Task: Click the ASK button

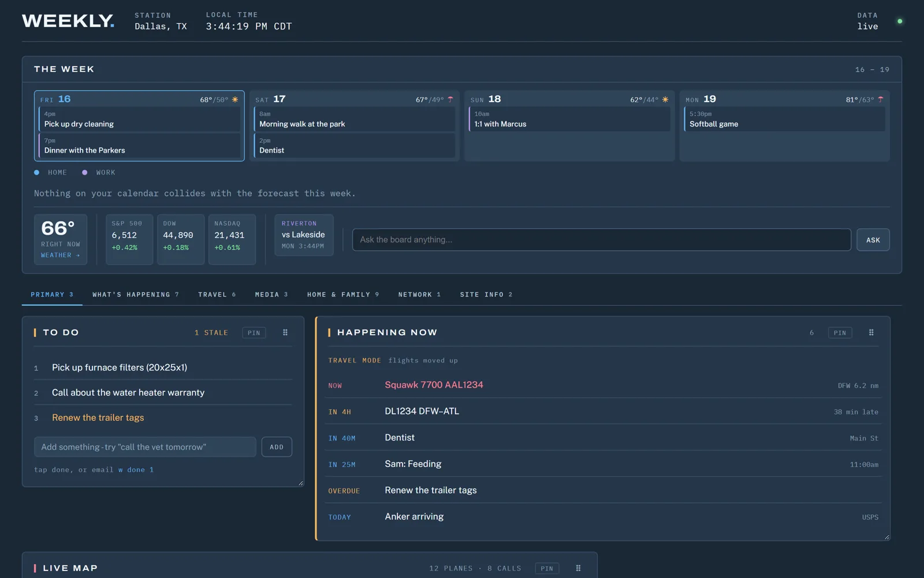Action: click(x=873, y=240)
